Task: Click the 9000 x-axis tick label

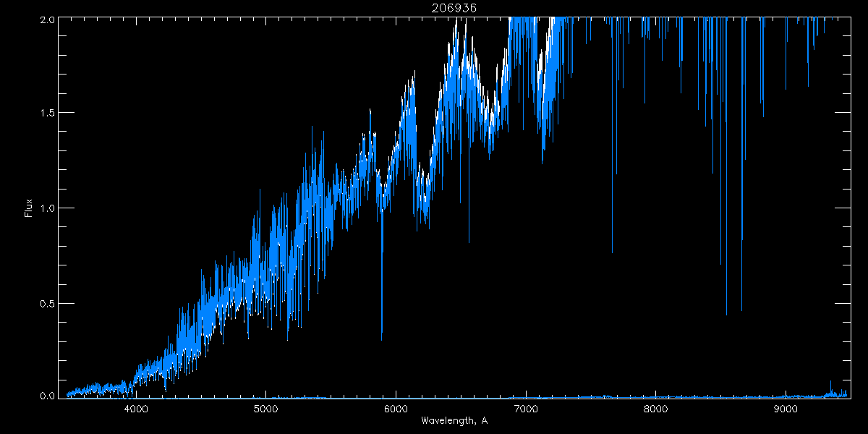Action: 786,409
